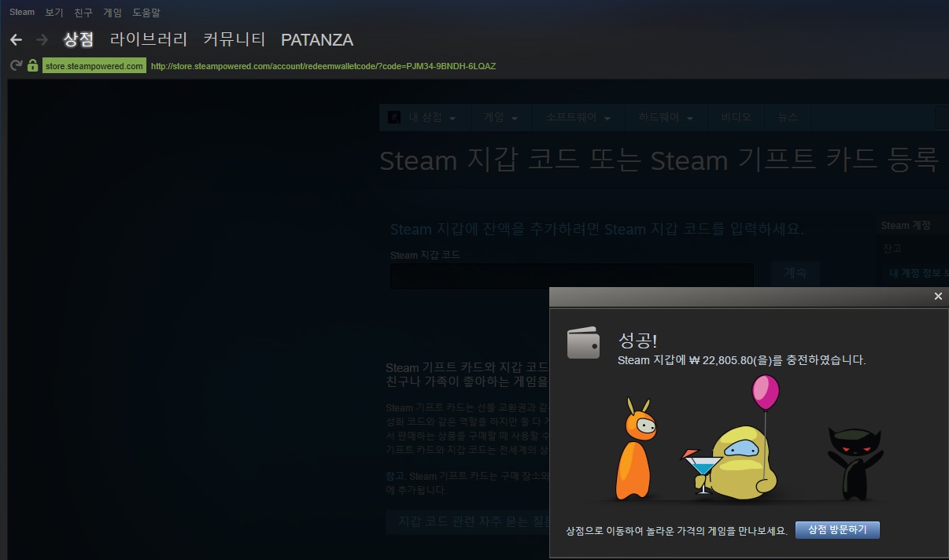This screenshot has width=949, height=560.
Task: Close the success dialog with X
Action: click(x=937, y=297)
